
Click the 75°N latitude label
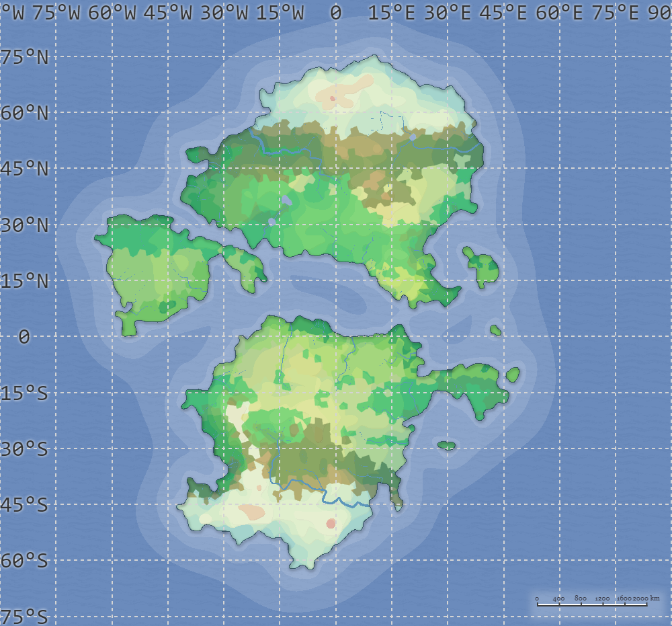24,57
